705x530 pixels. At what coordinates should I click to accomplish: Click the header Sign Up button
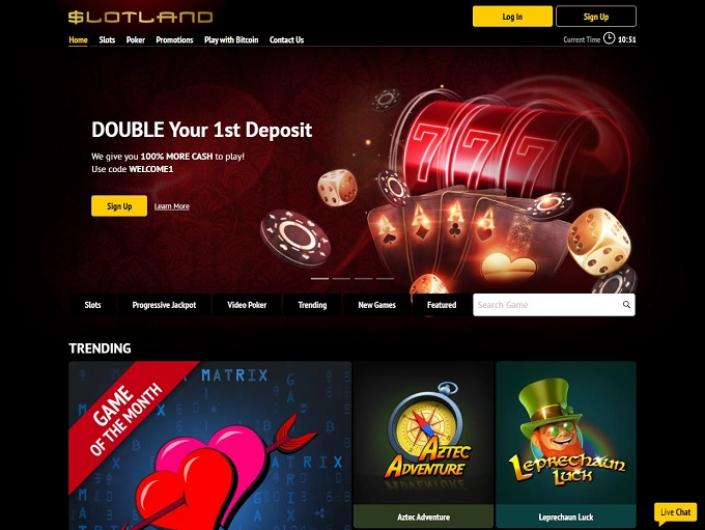point(596,17)
